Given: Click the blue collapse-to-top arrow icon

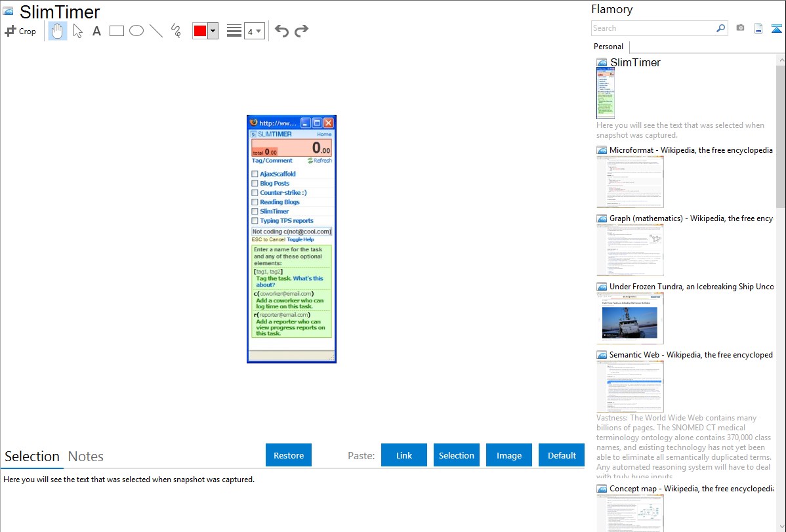Looking at the screenshot, I should [776, 28].
